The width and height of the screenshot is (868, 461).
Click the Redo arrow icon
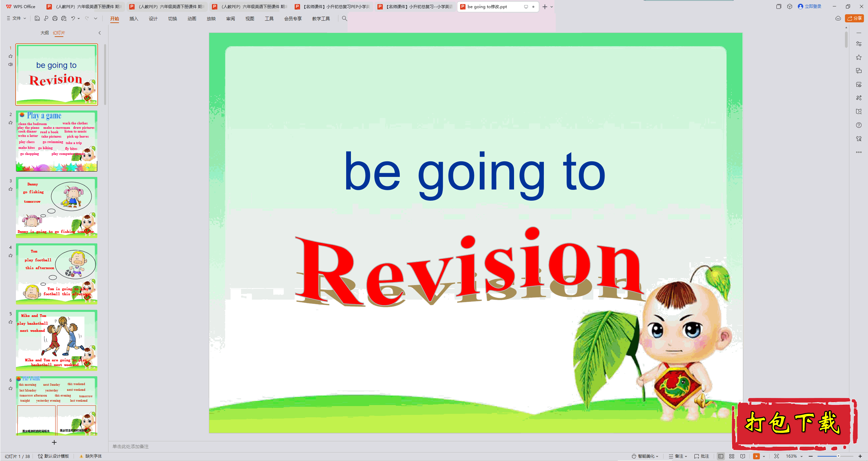(x=87, y=18)
